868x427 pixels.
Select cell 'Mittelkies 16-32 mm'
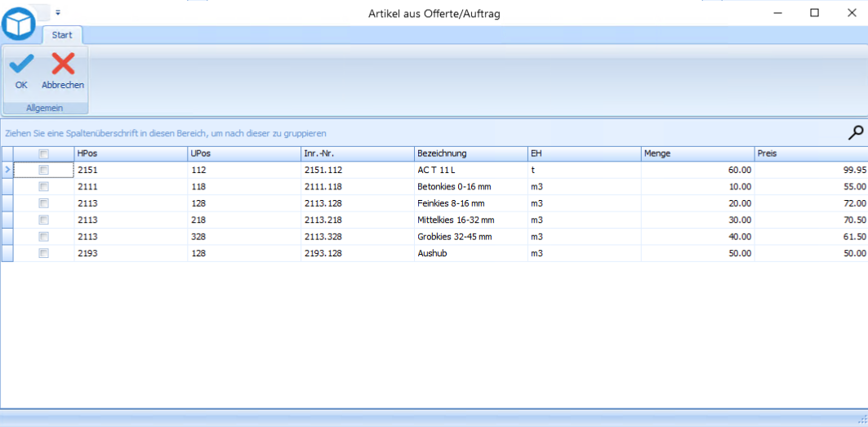471,220
